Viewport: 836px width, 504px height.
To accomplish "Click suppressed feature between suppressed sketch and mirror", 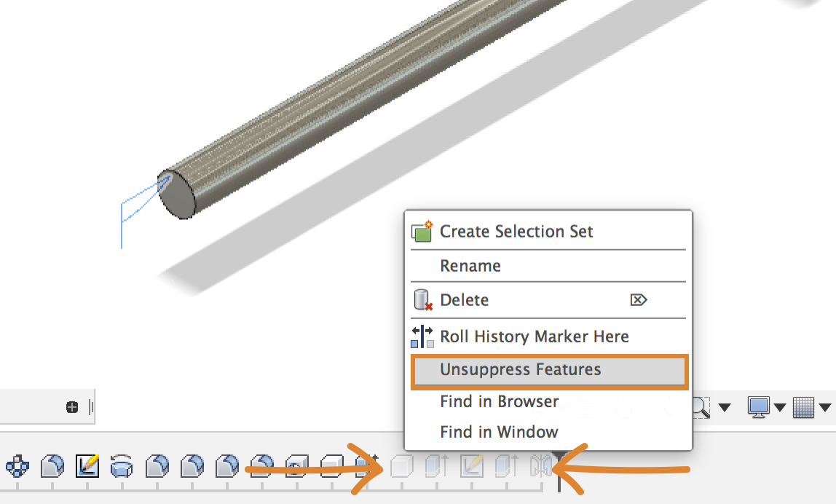I will coord(507,466).
